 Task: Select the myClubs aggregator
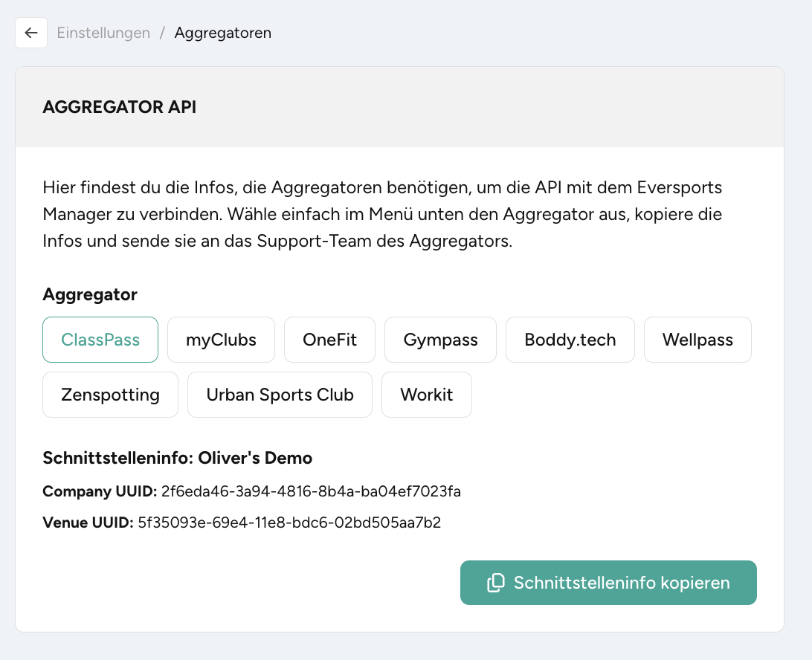[x=221, y=340]
